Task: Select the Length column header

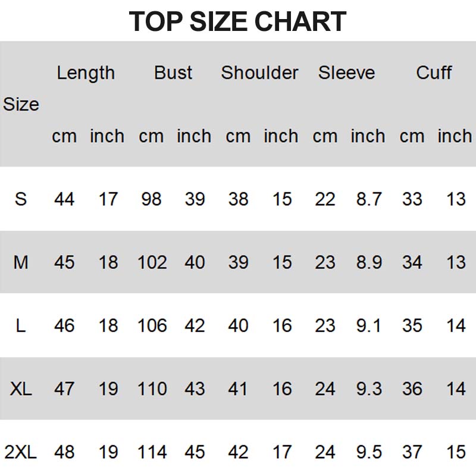Action: (x=86, y=73)
